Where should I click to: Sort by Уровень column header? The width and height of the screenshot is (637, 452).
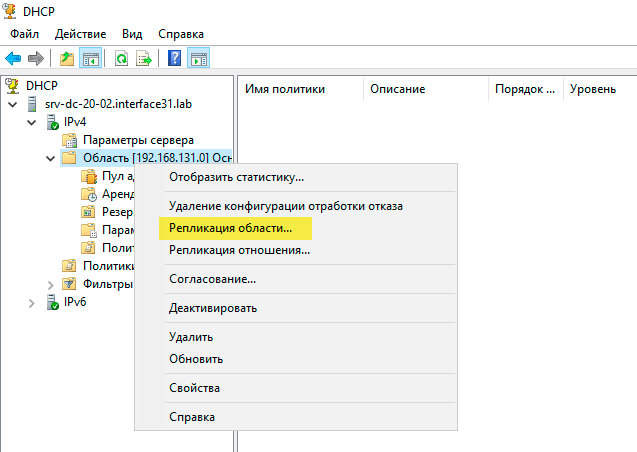pos(600,89)
